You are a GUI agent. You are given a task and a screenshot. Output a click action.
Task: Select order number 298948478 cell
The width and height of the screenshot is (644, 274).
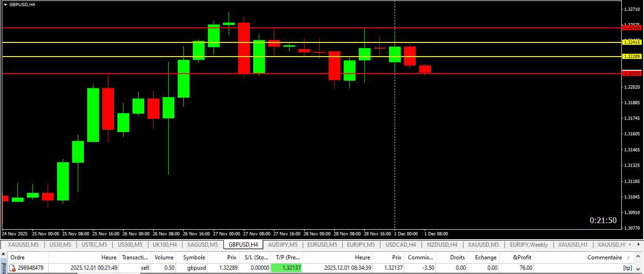[31, 268]
